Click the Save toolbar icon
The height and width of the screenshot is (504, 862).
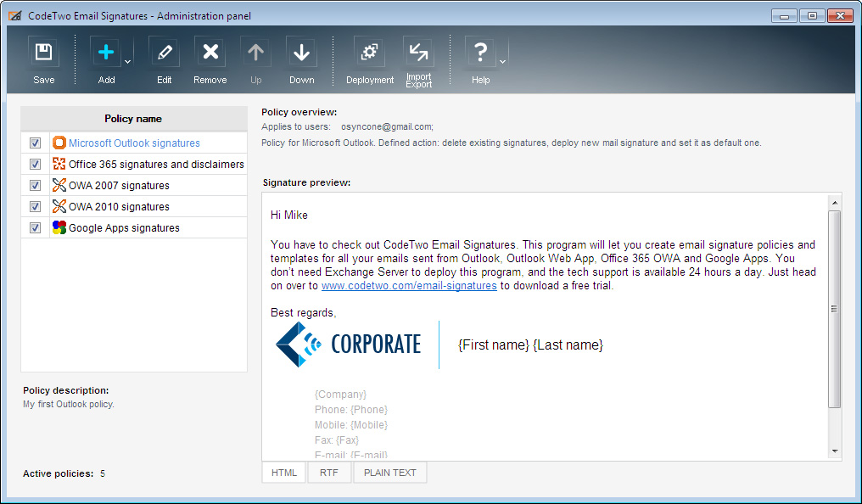point(43,53)
